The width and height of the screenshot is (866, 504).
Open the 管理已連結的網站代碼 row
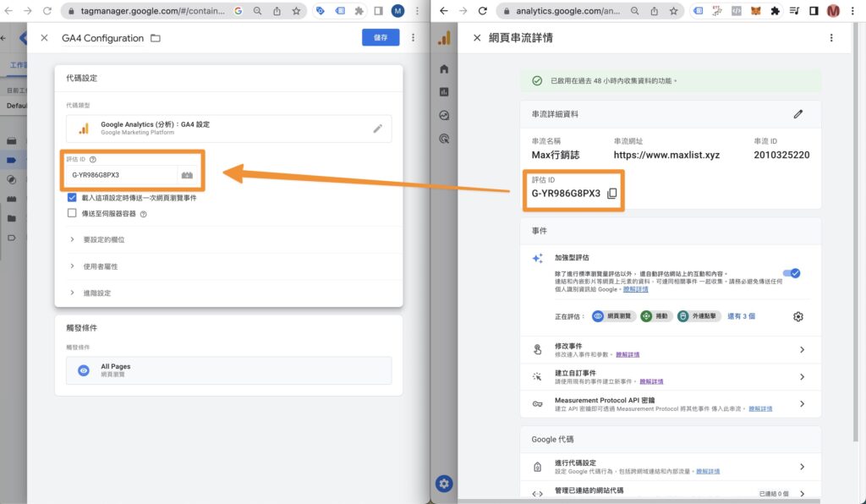[671, 492]
